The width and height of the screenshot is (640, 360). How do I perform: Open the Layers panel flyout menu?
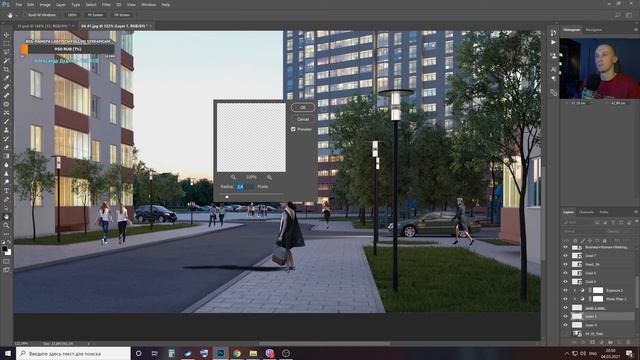click(x=636, y=212)
